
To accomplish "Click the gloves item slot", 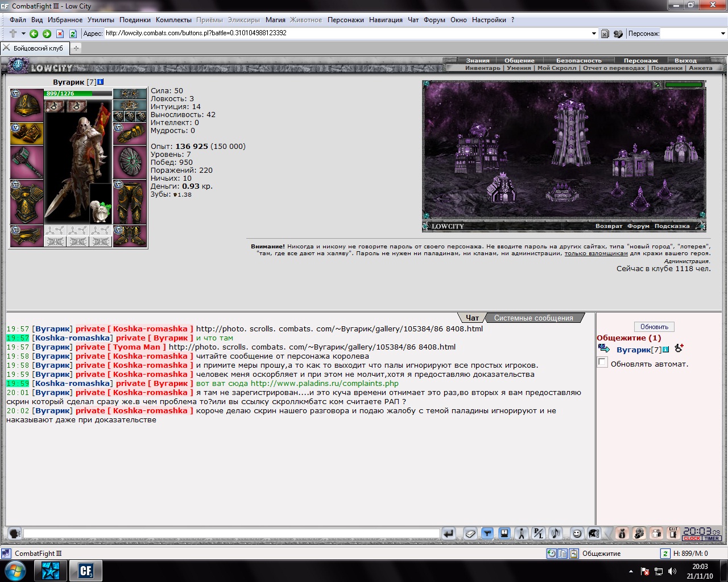I will [130, 134].
